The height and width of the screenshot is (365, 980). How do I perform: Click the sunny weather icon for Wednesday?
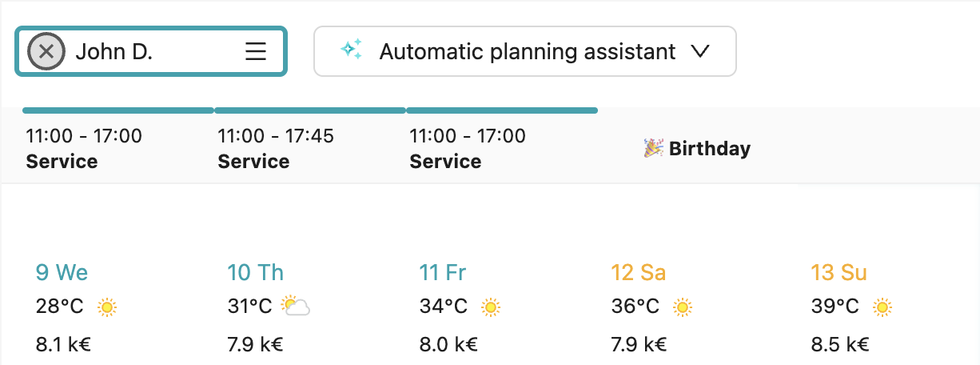107,307
